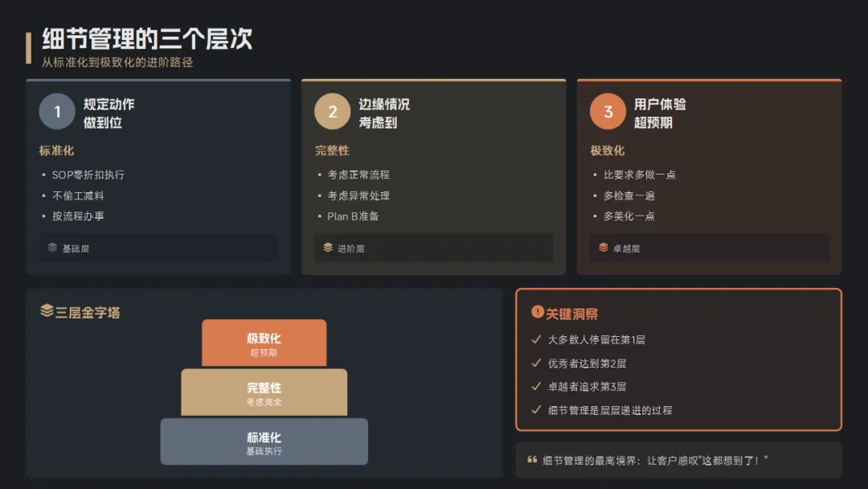Click the quotation mark icon in the quote box
The height and width of the screenshot is (489, 868).
point(532,460)
